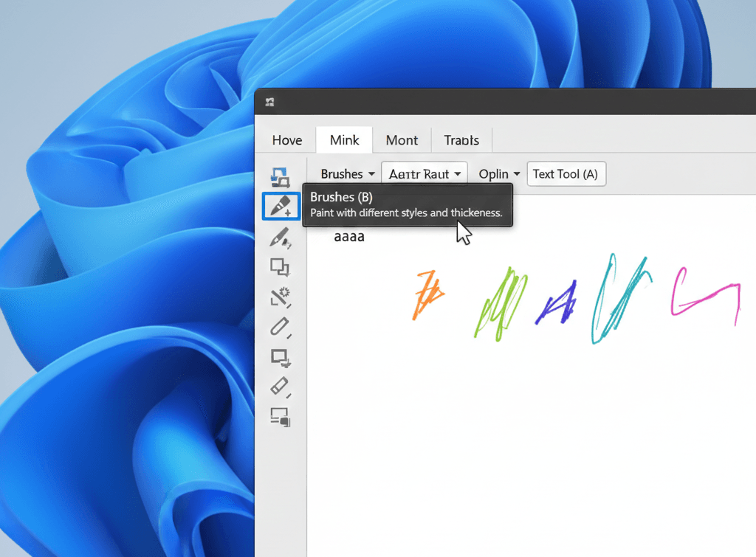Click the bottom monitor icon in sidebar
Viewport: 756px width, 557px height.
click(x=280, y=417)
